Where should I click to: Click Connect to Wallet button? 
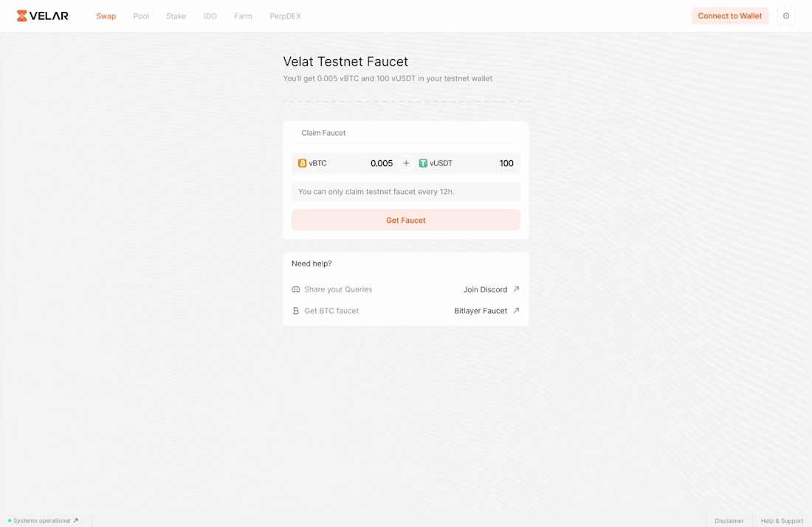730,16
